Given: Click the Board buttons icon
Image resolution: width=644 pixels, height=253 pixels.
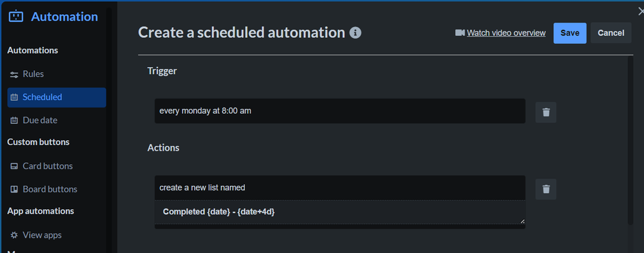Looking at the screenshot, I should click(14, 189).
